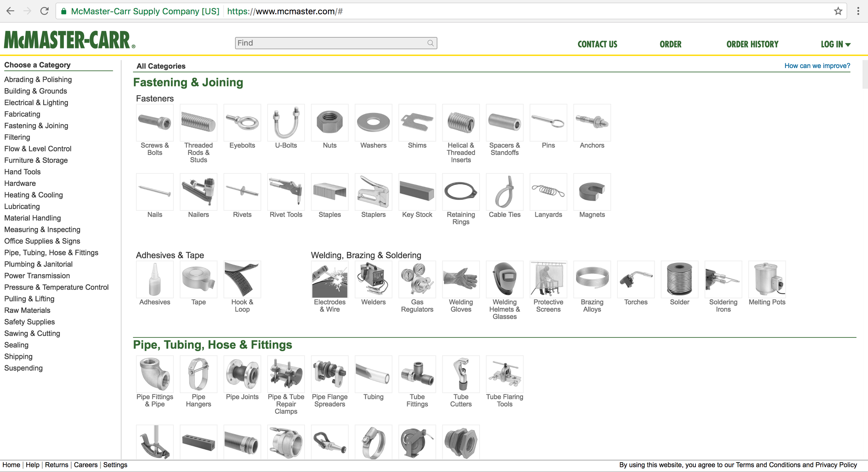Open the Tube Cutters category

pyautogui.click(x=461, y=374)
